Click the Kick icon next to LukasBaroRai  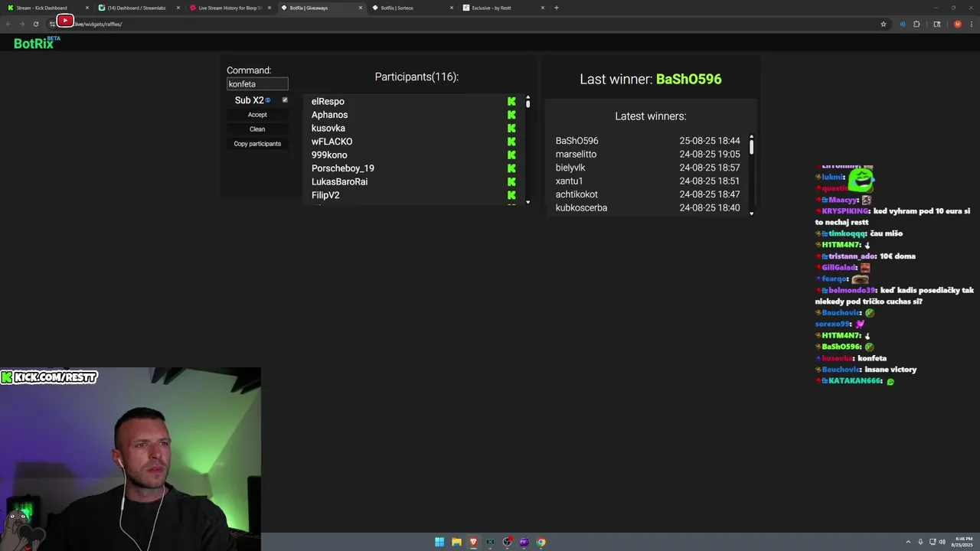point(511,181)
